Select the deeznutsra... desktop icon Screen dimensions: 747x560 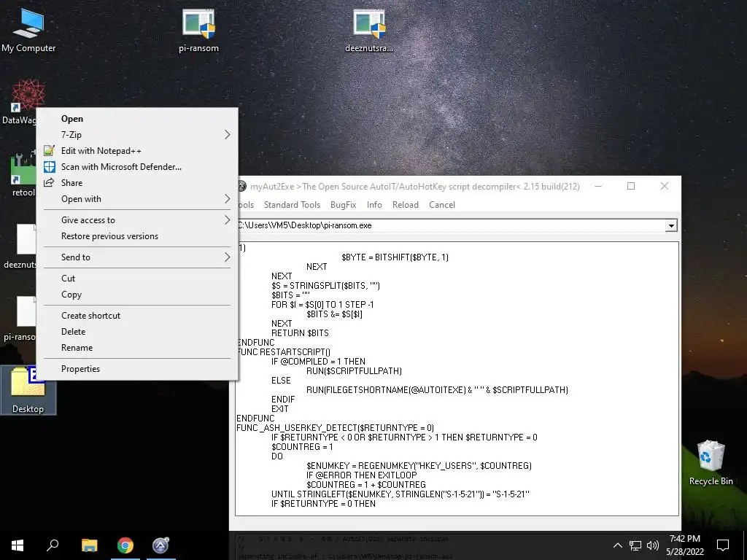click(369, 29)
